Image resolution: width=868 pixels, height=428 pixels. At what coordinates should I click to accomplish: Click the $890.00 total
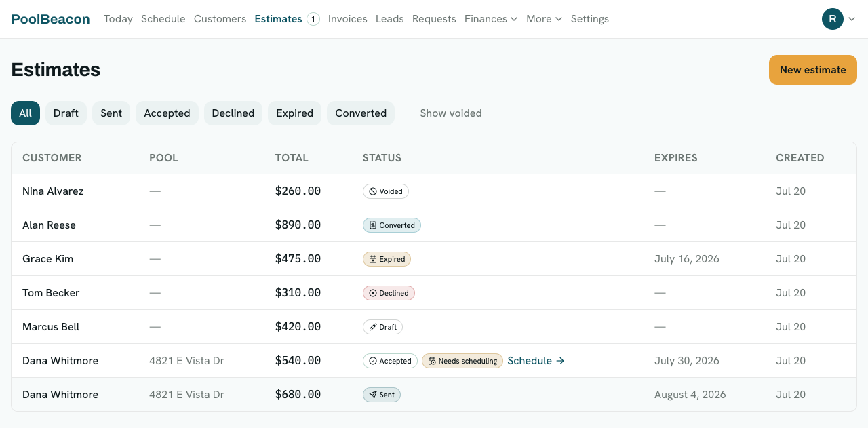298,225
